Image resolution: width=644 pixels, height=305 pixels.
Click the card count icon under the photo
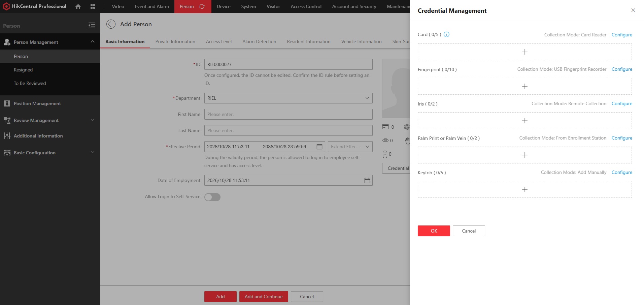tap(385, 127)
